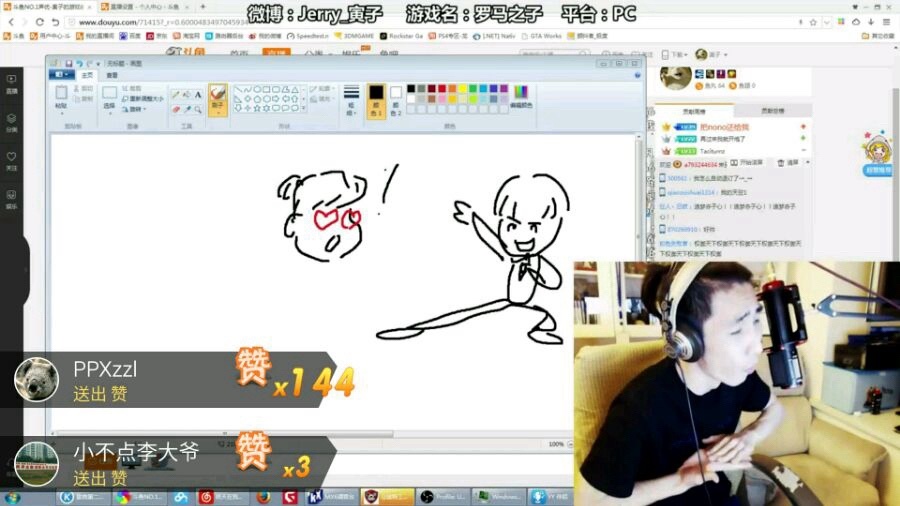Click Speedtest.n bookmark
Viewport: 900px width, 506px height.
(x=308, y=36)
